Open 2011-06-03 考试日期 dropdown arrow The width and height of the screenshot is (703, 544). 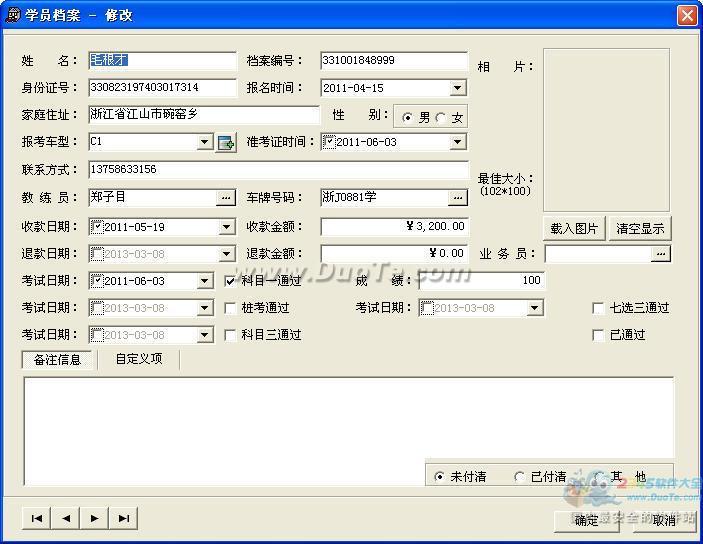pyautogui.click(x=204, y=281)
